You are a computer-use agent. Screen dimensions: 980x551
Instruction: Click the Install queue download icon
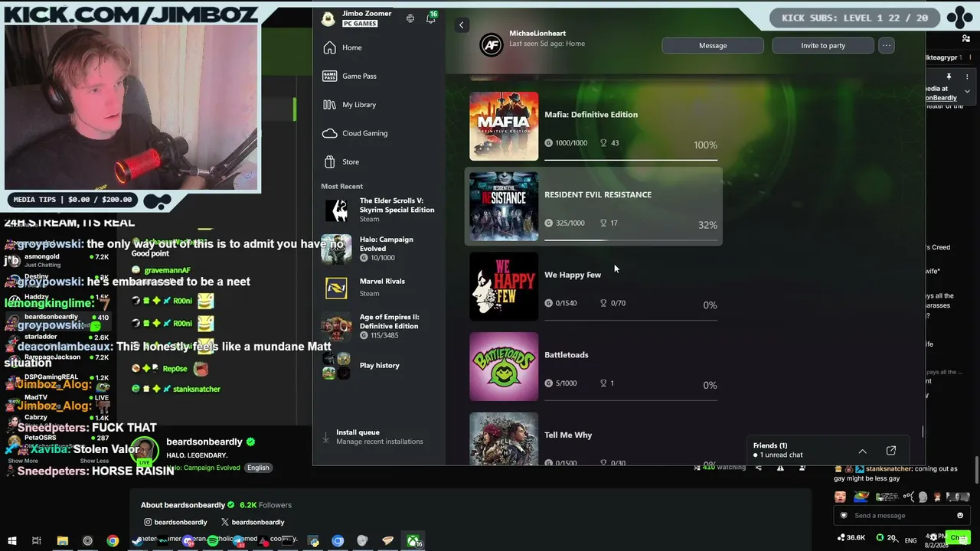point(326,437)
